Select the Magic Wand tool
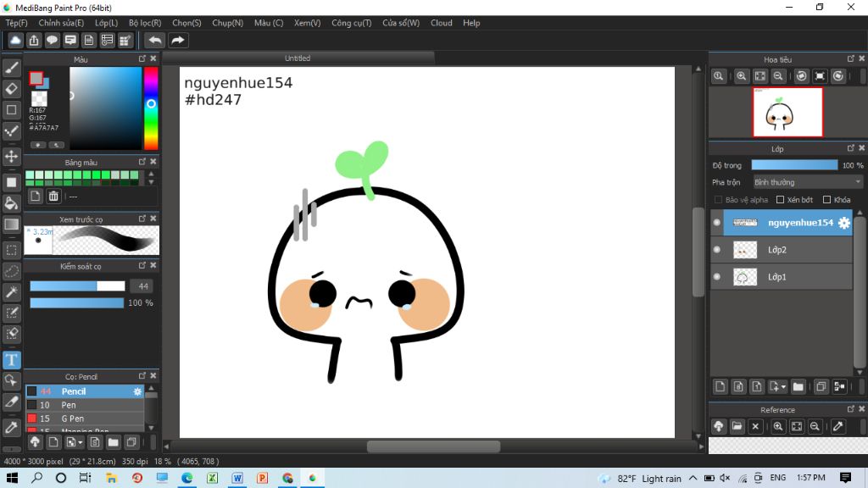This screenshot has width=868, height=488. [x=12, y=292]
